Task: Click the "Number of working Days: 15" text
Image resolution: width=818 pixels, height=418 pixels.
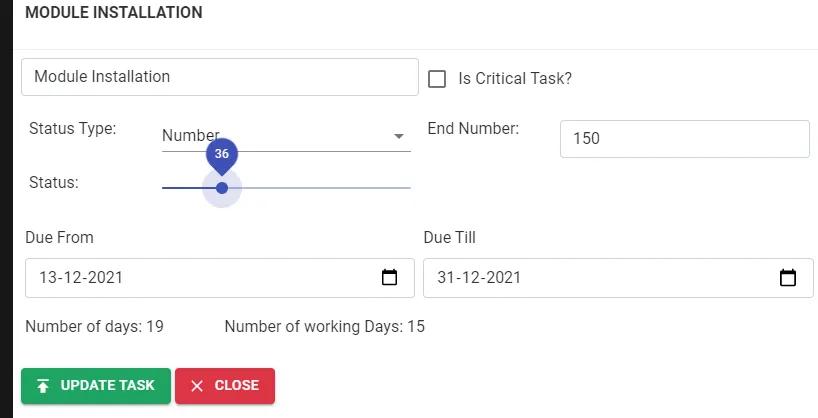Action: tap(325, 326)
